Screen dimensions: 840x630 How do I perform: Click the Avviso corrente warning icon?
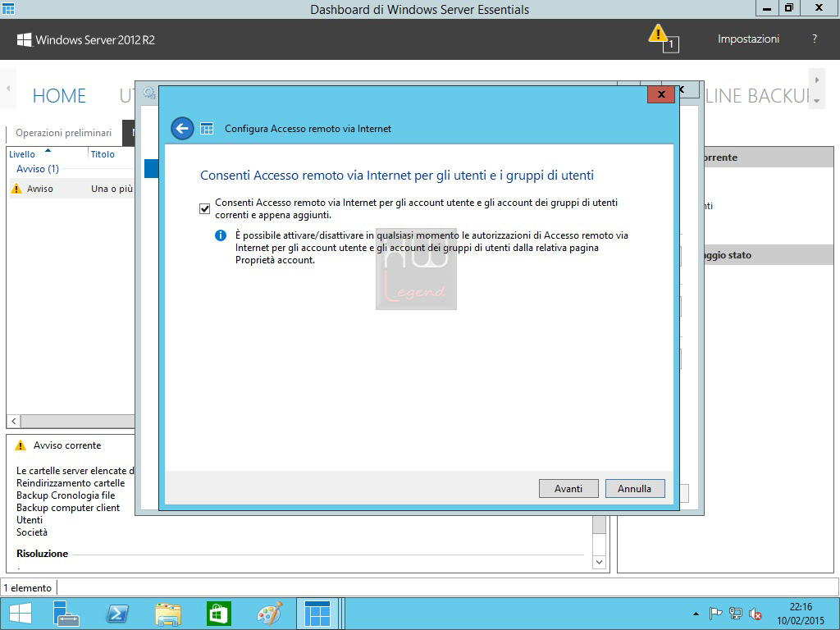click(21, 445)
